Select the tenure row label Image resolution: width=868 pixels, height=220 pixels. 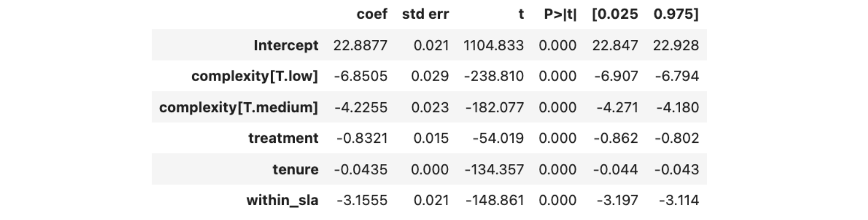pos(295,169)
